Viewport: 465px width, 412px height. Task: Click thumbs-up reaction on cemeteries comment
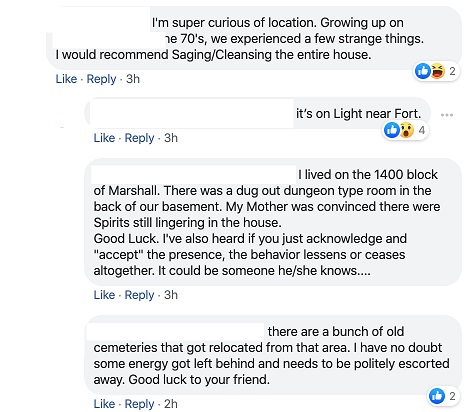point(437,396)
